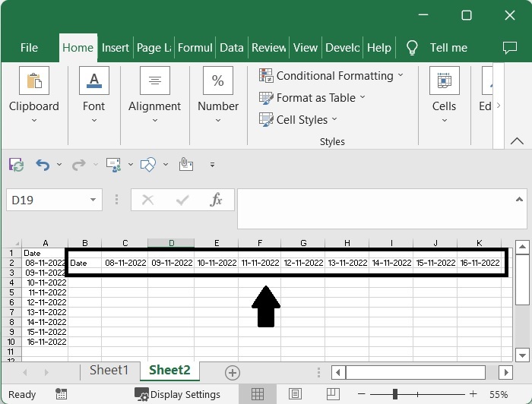532x404 pixels.
Task: Open Customize Quick Access Toolbar dropdown
Action: click(212, 165)
